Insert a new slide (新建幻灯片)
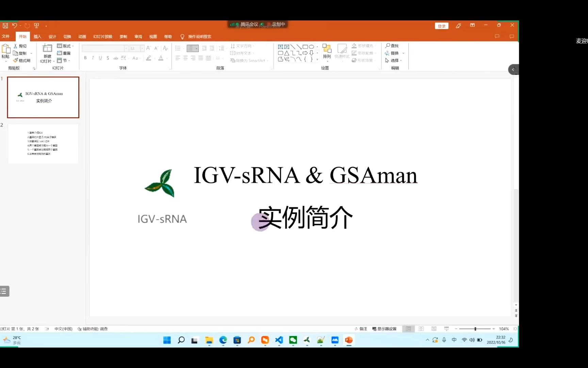The width and height of the screenshot is (588, 368). click(47, 53)
